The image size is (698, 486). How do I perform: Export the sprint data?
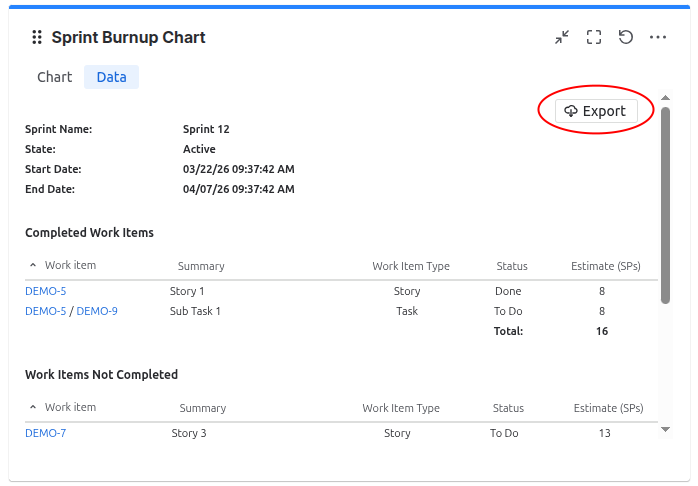[595, 111]
